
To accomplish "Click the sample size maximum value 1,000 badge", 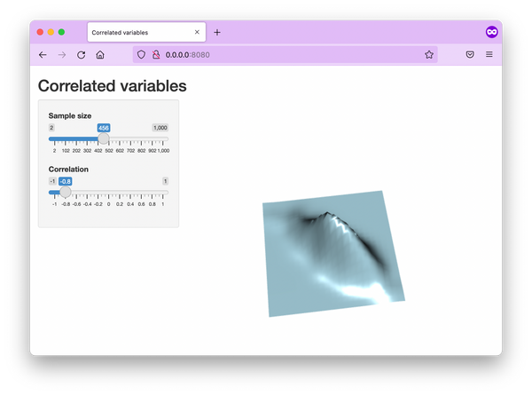I will [x=160, y=128].
